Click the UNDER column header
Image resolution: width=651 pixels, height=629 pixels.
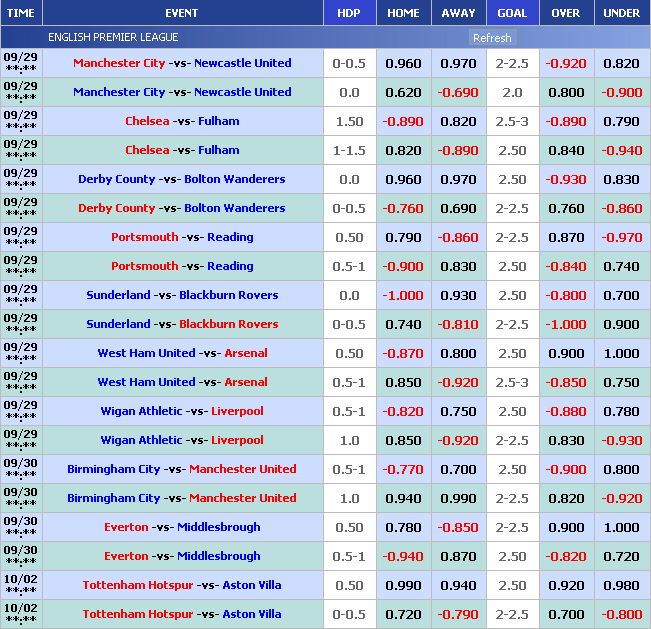click(621, 13)
